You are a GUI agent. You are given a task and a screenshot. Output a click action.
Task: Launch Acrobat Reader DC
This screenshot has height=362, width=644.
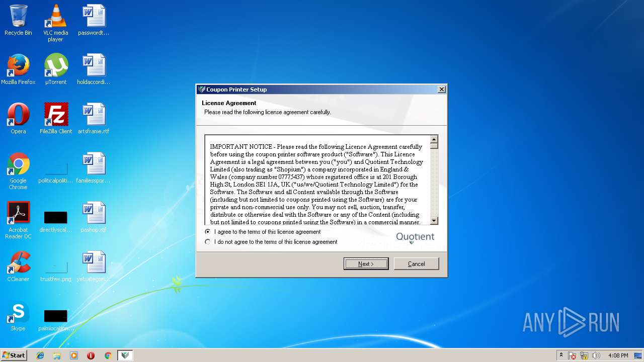point(18,220)
